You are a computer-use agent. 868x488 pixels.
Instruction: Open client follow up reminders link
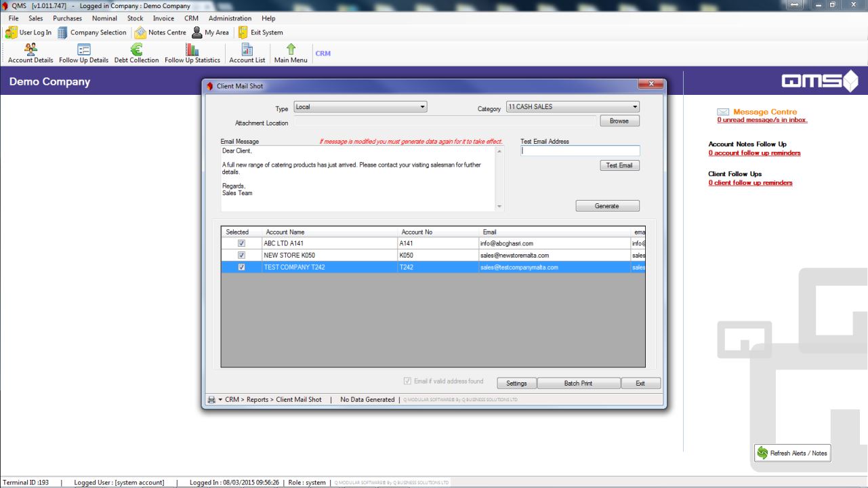click(750, 183)
